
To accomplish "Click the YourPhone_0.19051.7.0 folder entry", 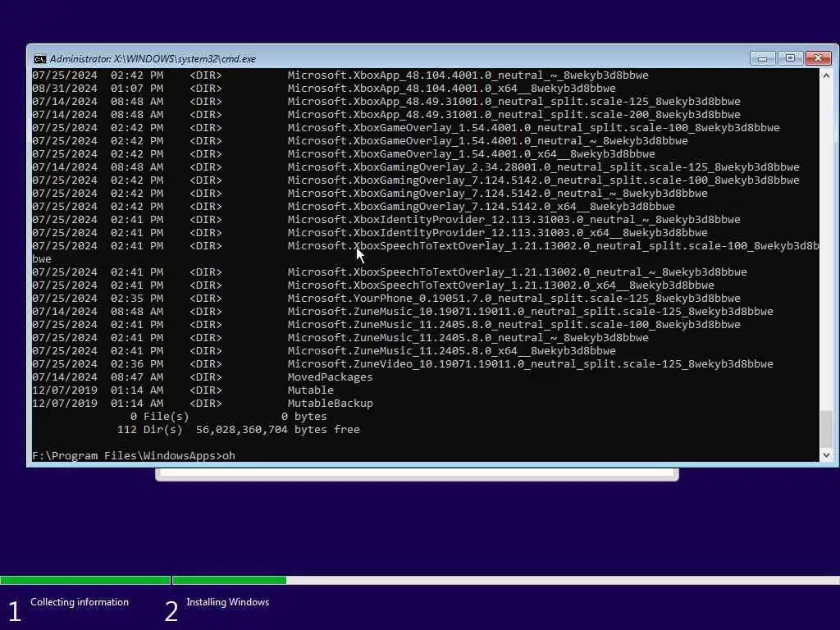I will click(x=514, y=299).
